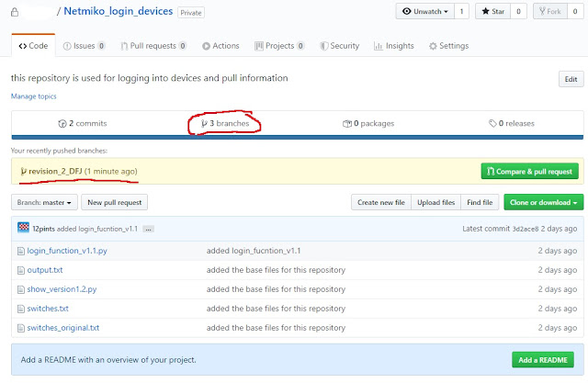Click Edit for the repository description
The width and height of the screenshot is (588, 383).
pyautogui.click(x=571, y=79)
